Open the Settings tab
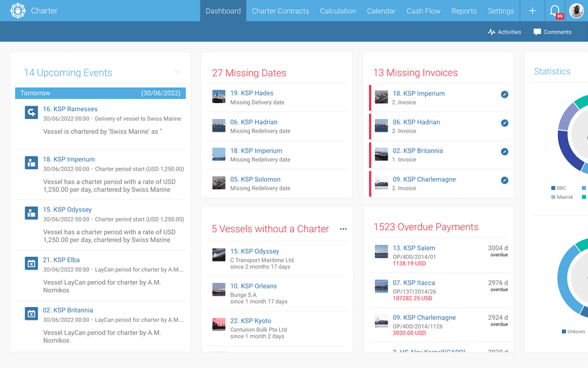 tap(500, 11)
